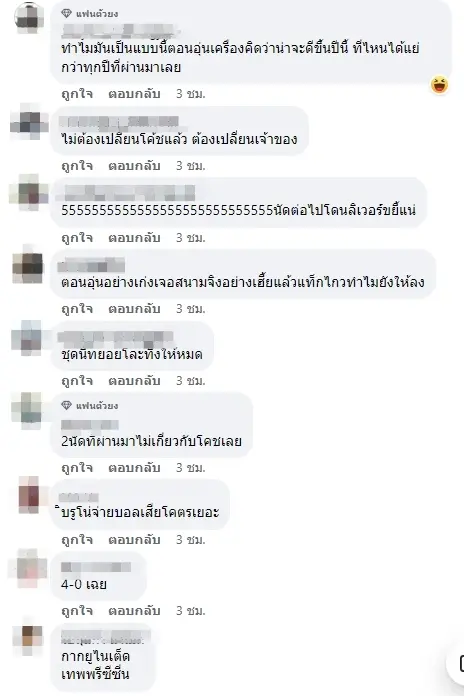Reply to the first comment about warm-up matches
This screenshot has height=696, width=464.
pos(134,94)
